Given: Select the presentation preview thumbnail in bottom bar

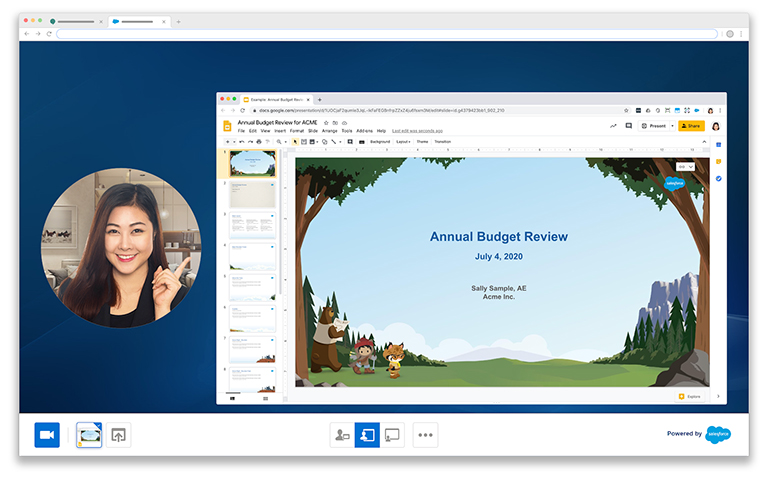Looking at the screenshot, I should [x=89, y=435].
